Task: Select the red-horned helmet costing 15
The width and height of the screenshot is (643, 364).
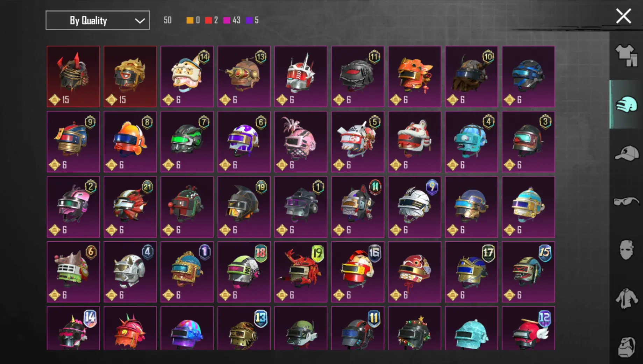Action: pyautogui.click(x=73, y=77)
